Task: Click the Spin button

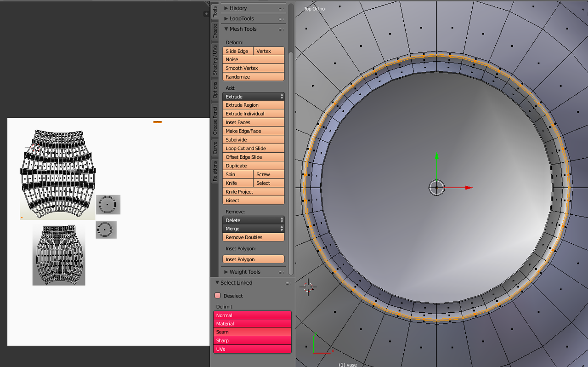Action: [238, 175]
